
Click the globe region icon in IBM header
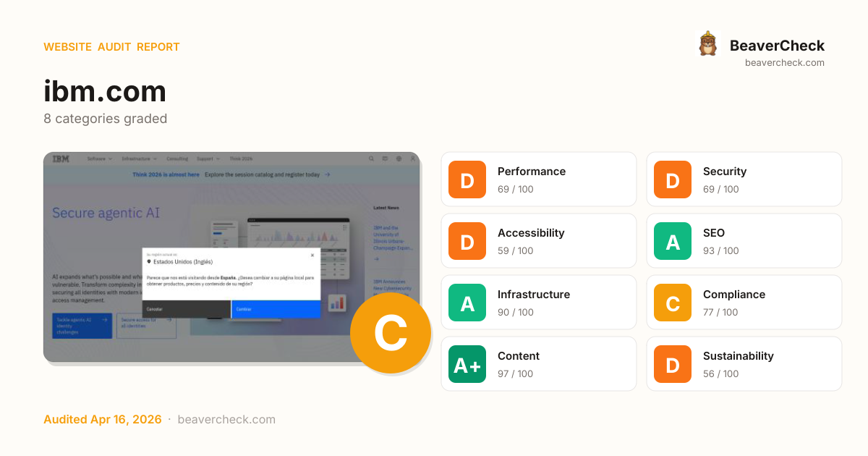(399, 159)
